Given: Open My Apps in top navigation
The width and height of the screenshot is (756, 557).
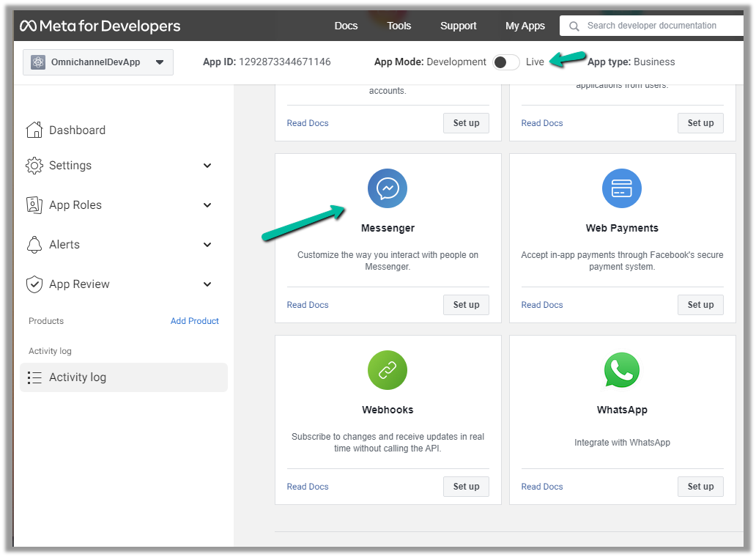Looking at the screenshot, I should pos(525,26).
